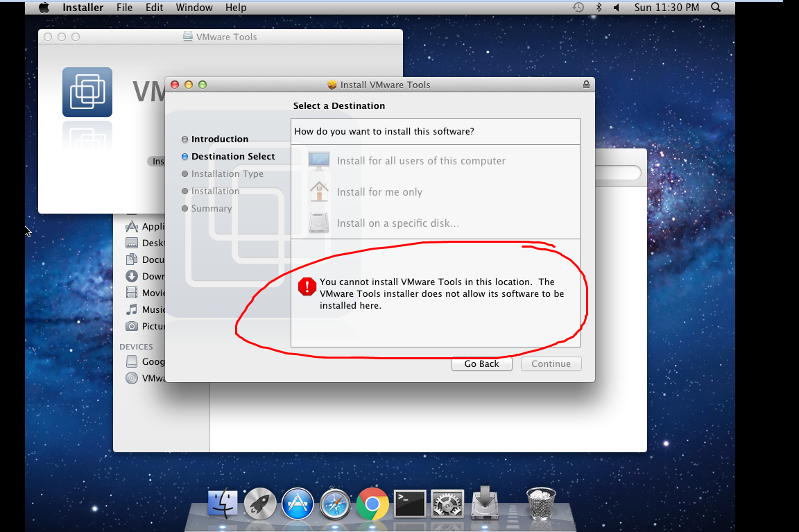Open Pictures in Finder sidebar
This screenshot has height=532, width=799.
pos(145,326)
